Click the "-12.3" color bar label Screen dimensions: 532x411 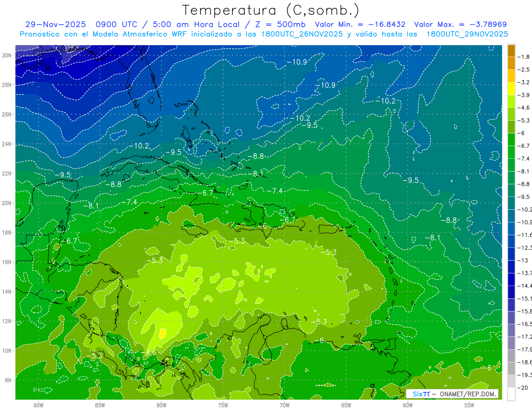click(525, 247)
